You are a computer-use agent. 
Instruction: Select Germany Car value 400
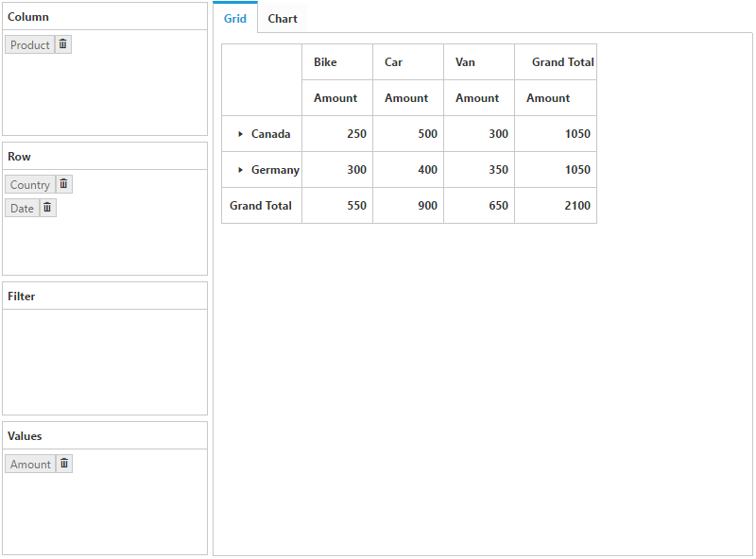pyautogui.click(x=408, y=170)
